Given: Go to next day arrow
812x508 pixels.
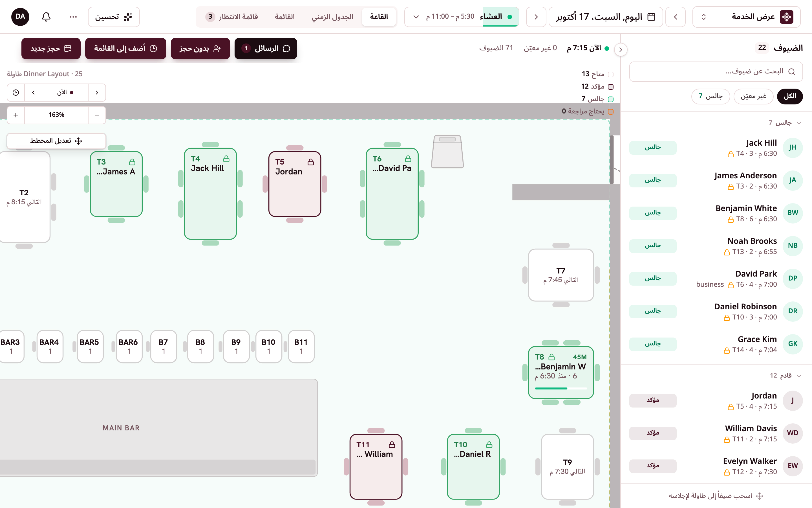Looking at the screenshot, I should (536, 17).
